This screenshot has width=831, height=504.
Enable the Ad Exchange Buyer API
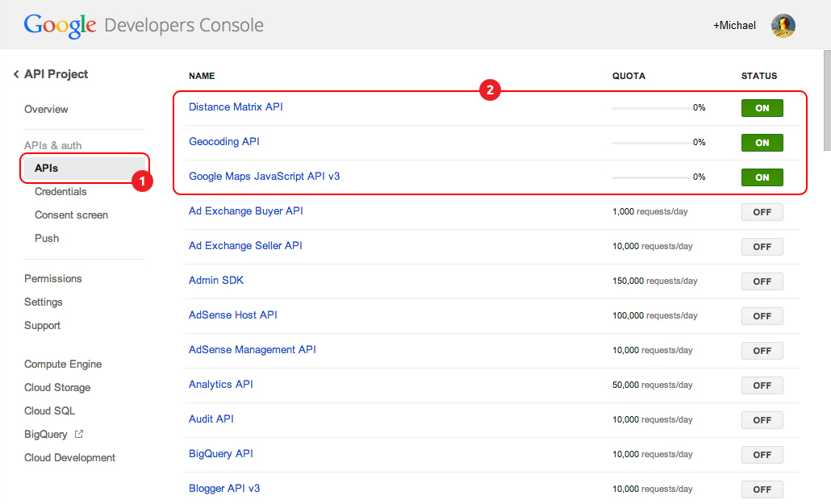tap(762, 212)
